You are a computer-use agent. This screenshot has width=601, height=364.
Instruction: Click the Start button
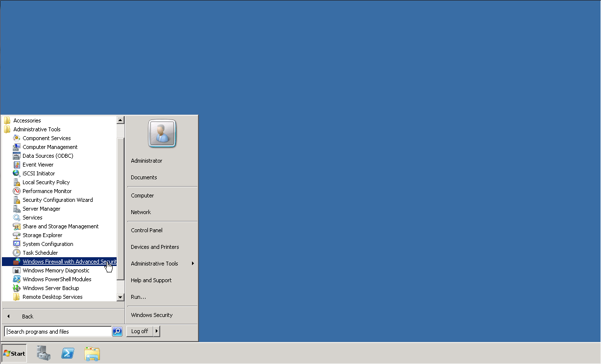14,353
